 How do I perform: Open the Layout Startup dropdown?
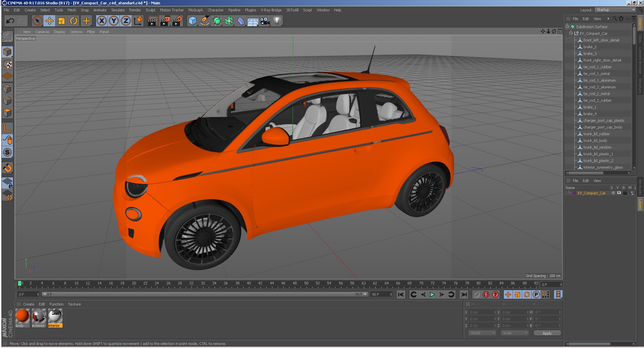tap(615, 10)
